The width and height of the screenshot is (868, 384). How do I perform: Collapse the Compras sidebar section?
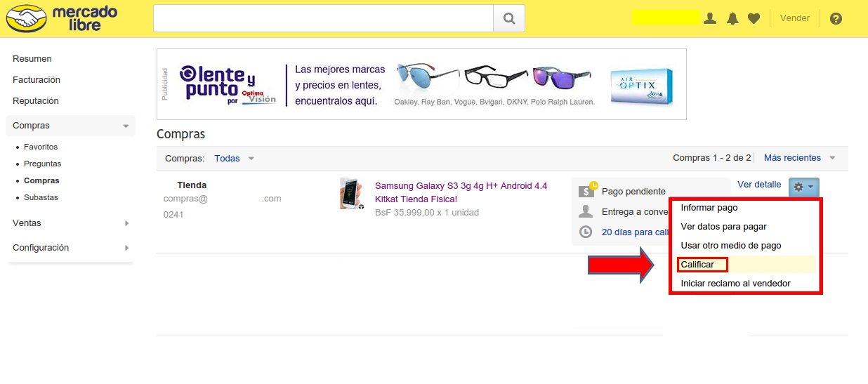70,126
